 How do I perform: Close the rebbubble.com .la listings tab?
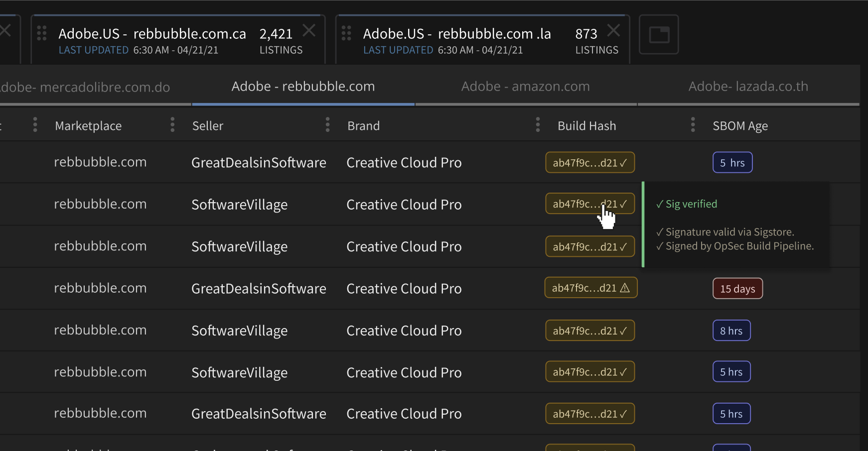pos(613,31)
